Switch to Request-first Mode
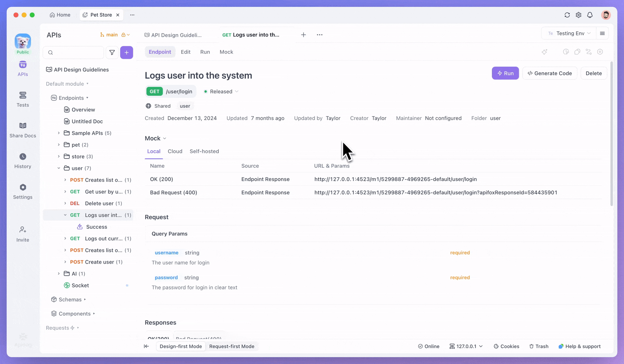The image size is (624, 364). click(x=232, y=346)
